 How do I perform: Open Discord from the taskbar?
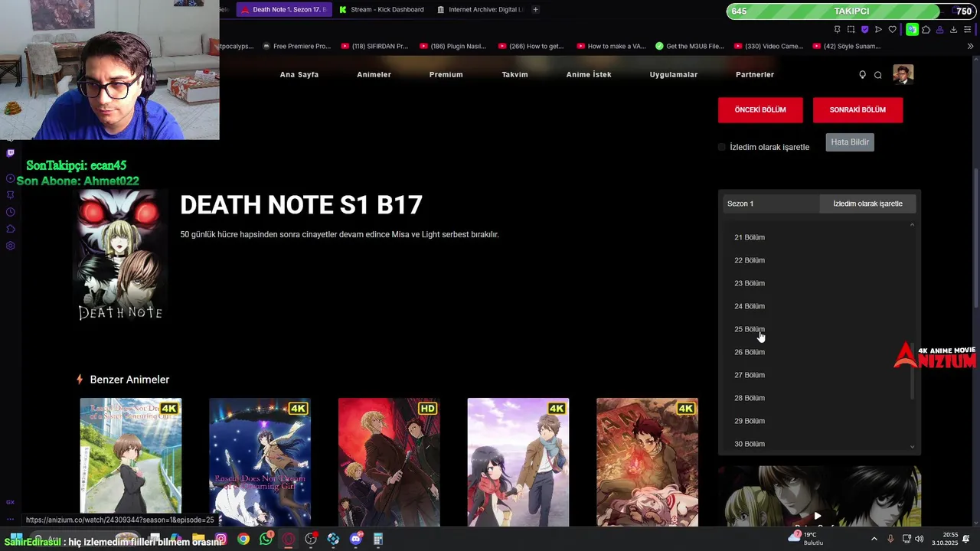[x=355, y=539]
